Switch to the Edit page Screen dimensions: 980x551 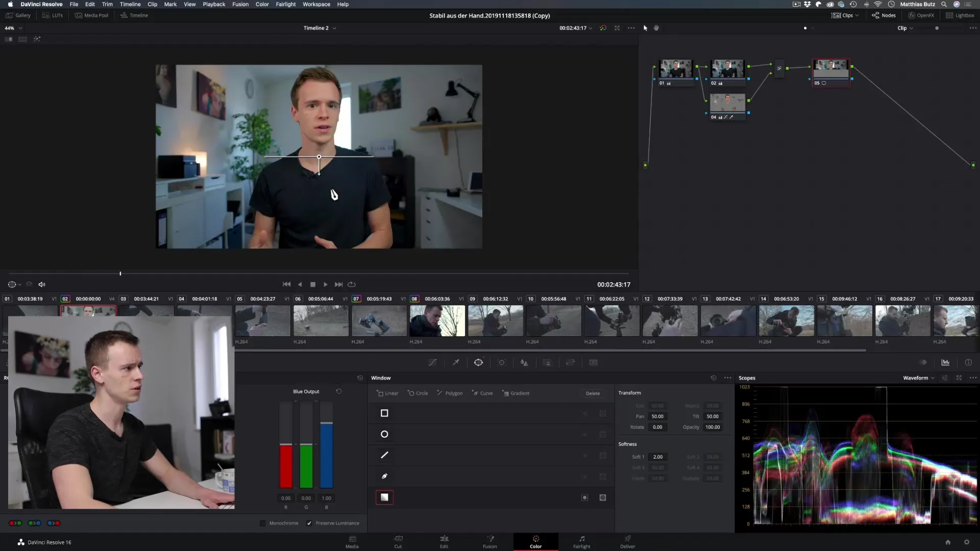(444, 542)
